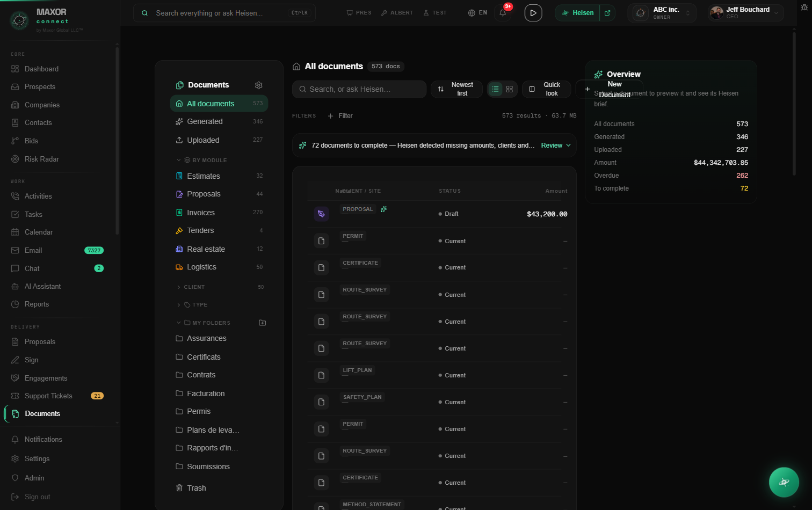The width and height of the screenshot is (812, 510).
Task: Open the floating Heisen assistant button
Action: coord(784,482)
